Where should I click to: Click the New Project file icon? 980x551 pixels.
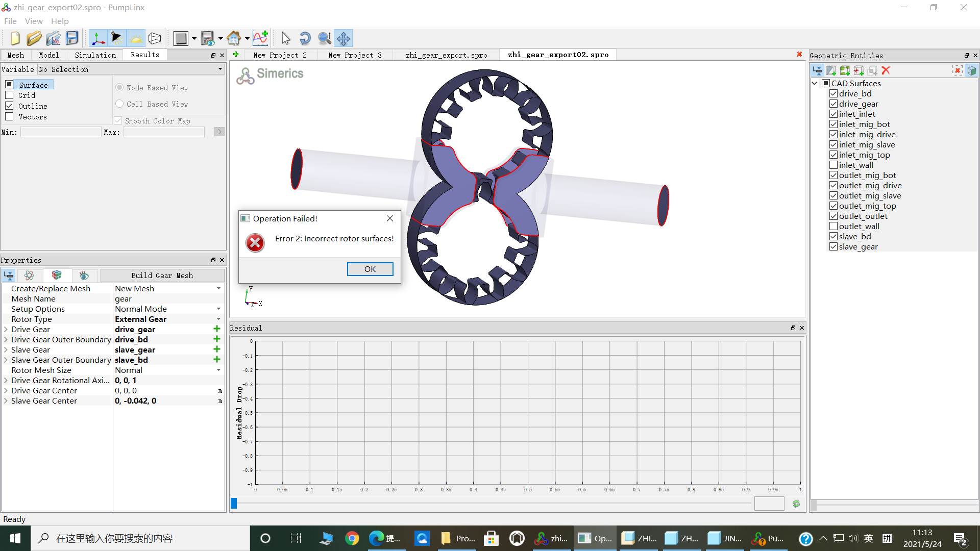pos(15,38)
